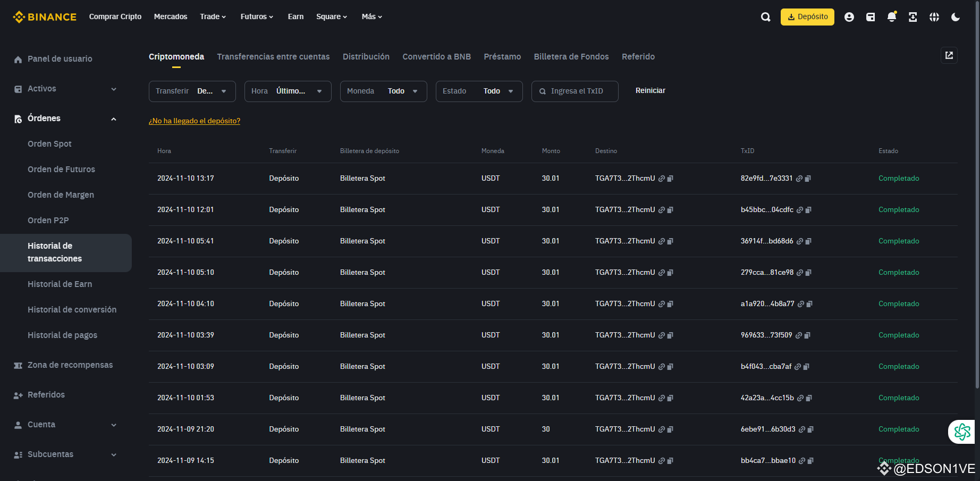Open the notifications bell icon
Image resolution: width=980 pixels, height=481 pixels.
(x=892, y=17)
